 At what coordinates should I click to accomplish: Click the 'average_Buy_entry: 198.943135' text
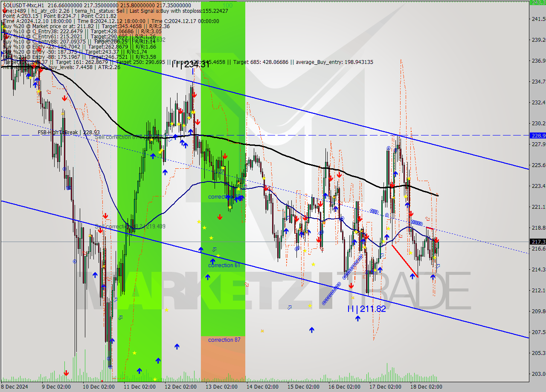pos(335,62)
